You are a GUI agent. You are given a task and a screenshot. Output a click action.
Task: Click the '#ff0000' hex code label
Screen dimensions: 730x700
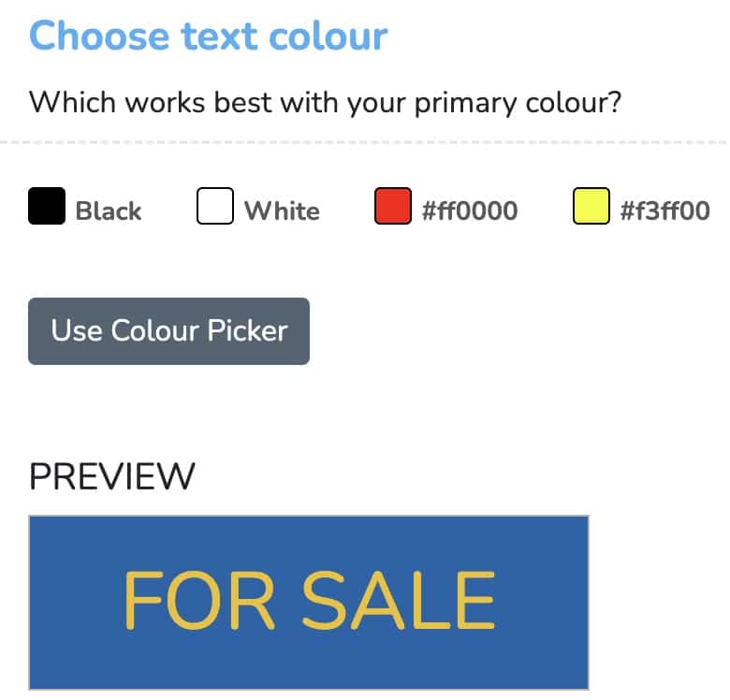(469, 211)
